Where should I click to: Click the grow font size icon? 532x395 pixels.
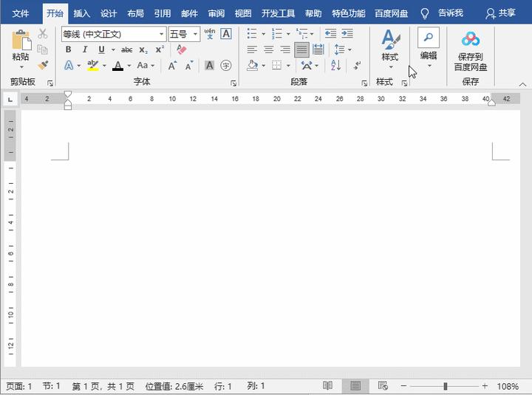click(172, 66)
